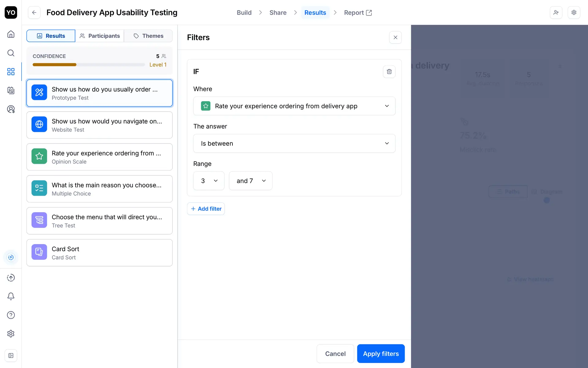Change the range end 'and 7' dropdown
This screenshot has height=368, width=588.
tap(251, 181)
